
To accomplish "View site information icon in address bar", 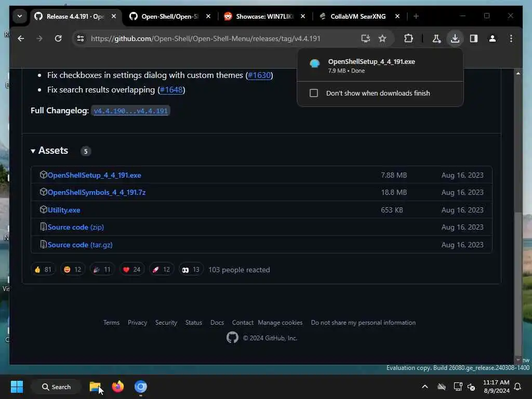I will coord(81,38).
